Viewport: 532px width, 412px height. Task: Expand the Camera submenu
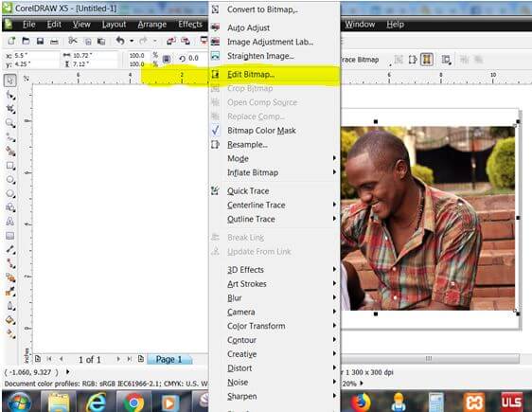coord(275,312)
